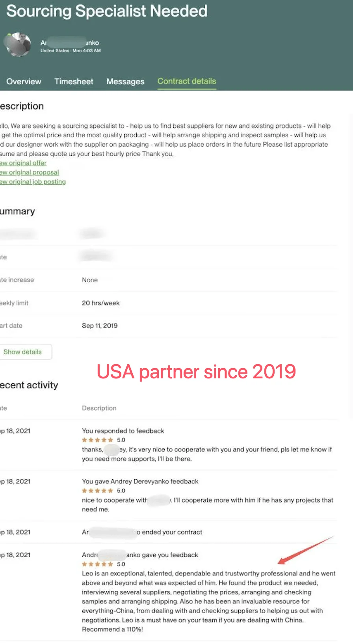Click the 'Sep 11, 2019' start date
Screen dimensions: 353x644
[x=100, y=326]
